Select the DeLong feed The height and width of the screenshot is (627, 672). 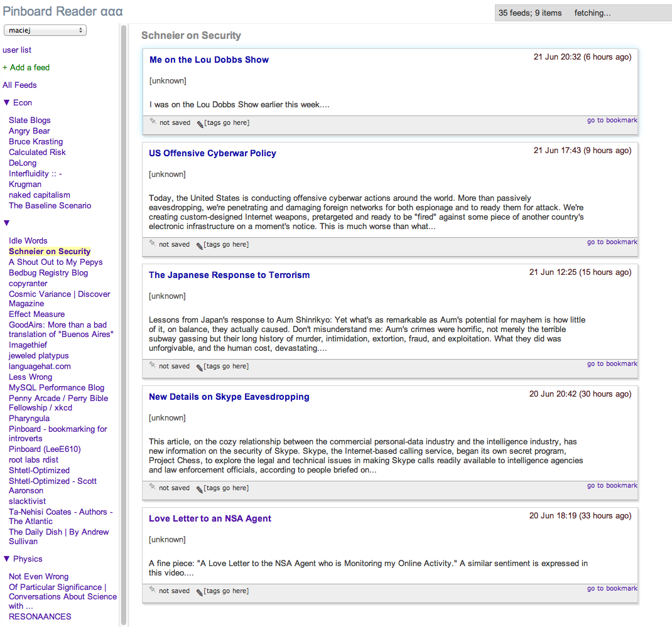(x=23, y=163)
